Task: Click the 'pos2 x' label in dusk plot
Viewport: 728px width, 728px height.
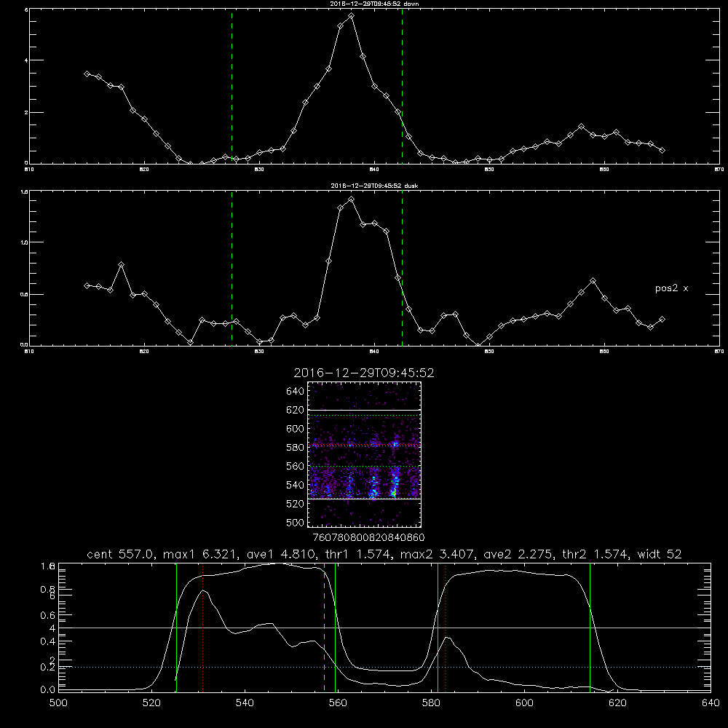Action: click(671, 288)
